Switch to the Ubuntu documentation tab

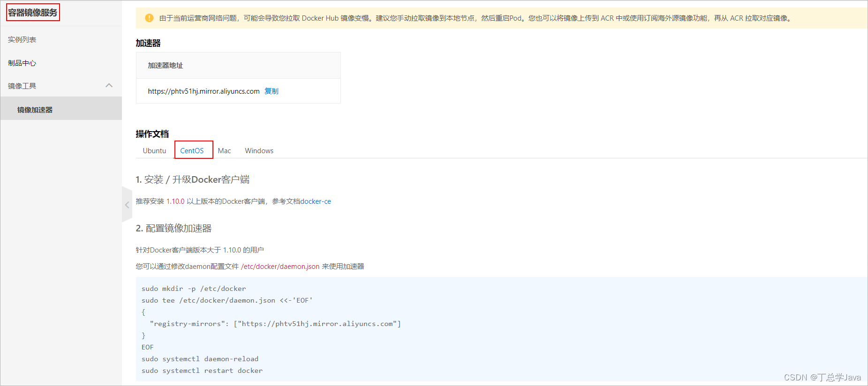click(154, 150)
